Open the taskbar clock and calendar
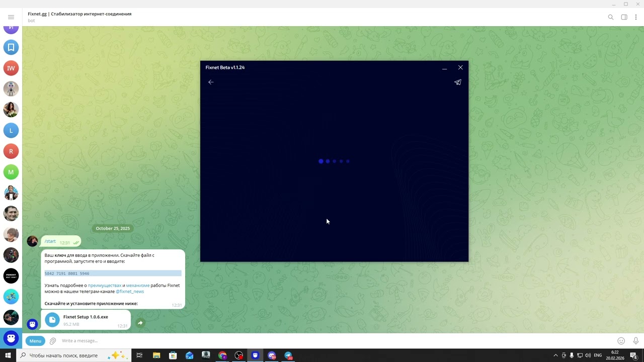 615,355
